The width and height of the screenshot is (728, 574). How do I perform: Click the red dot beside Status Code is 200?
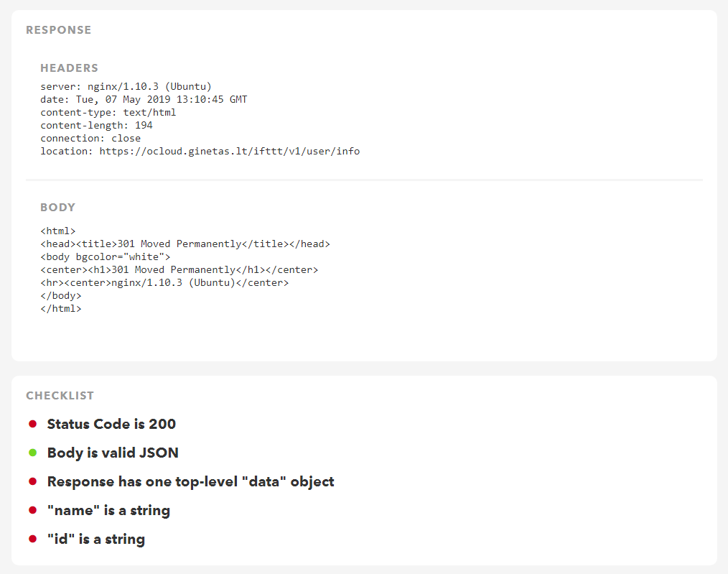pos(32,424)
